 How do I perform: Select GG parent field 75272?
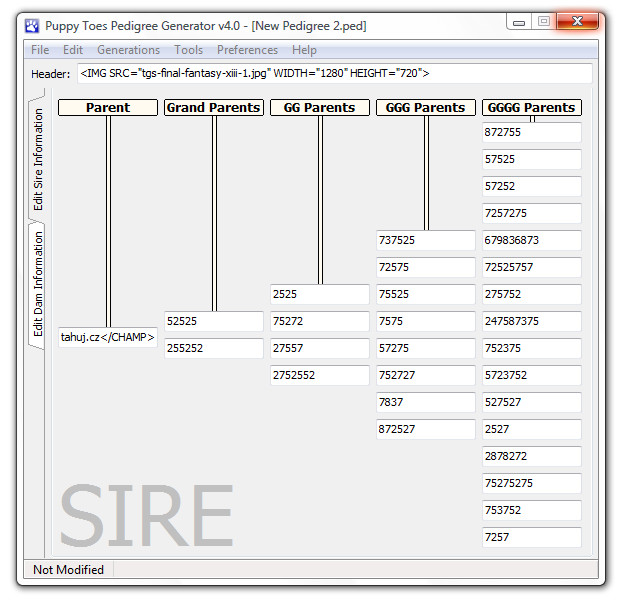[320, 321]
